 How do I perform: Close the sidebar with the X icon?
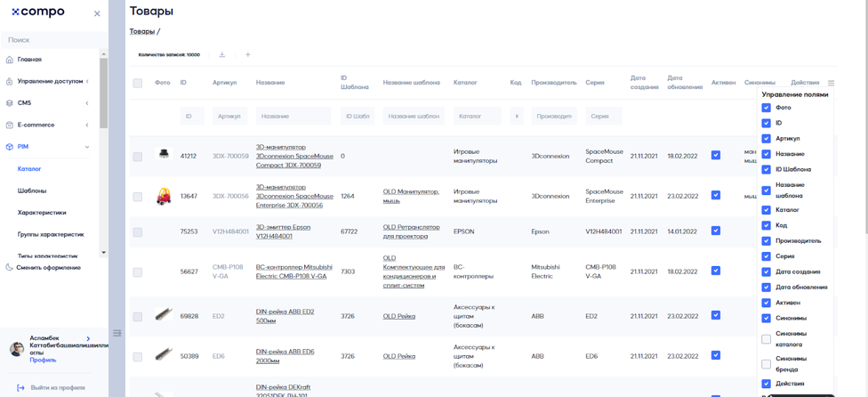tap(97, 13)
